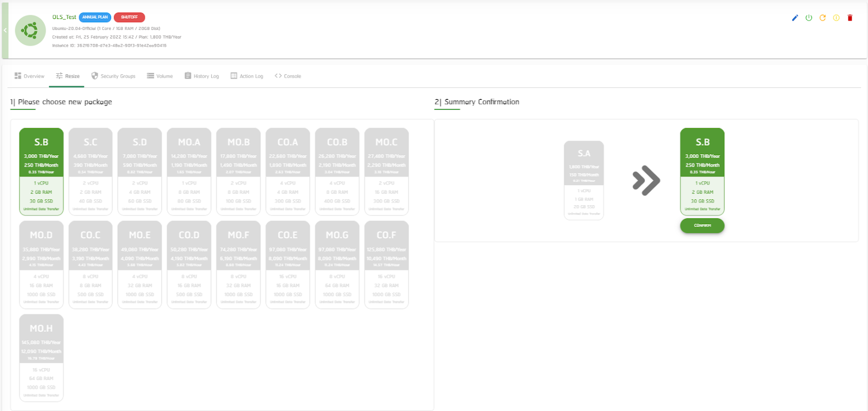Choose the S.D package card
Viewport: 868px width, 411px height.
(140, 172)
